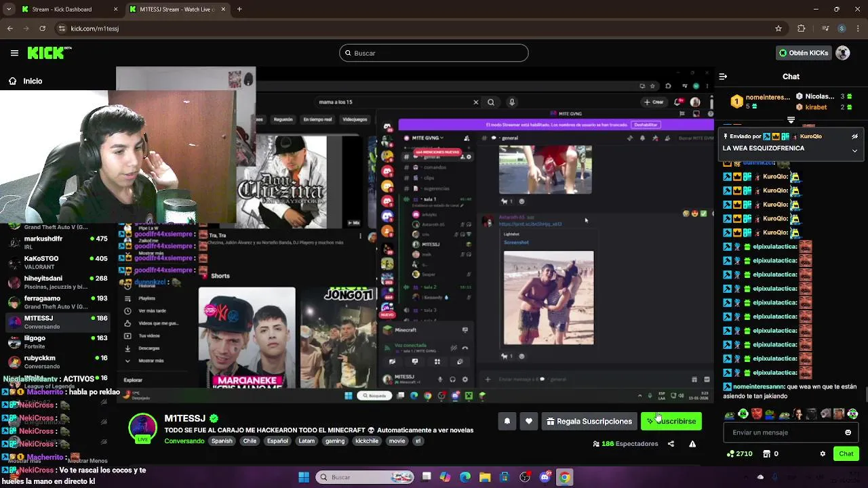This screenshot has height=488, width=868.
Task: Open nomeinteres top gifter entry
Action: pyautogui.click(x=759, y=101)
